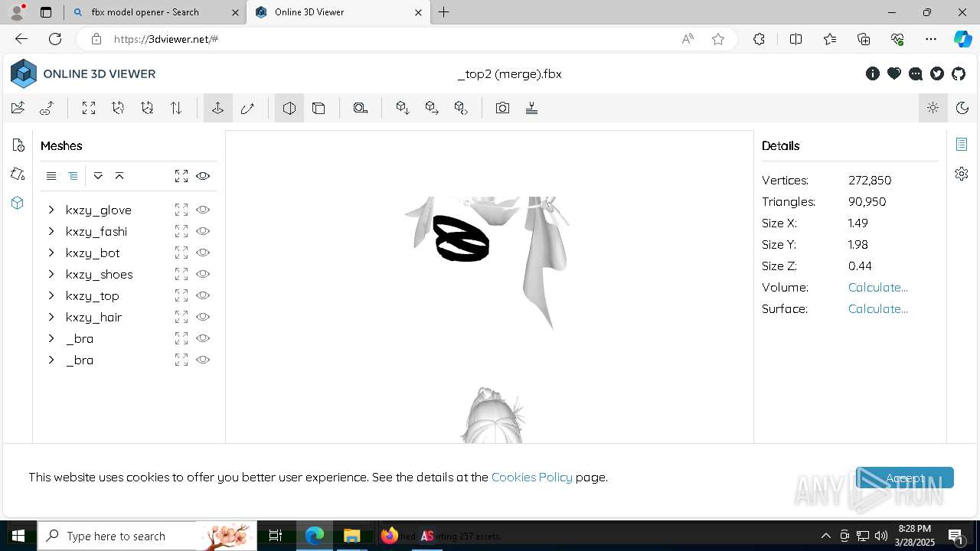Switch meshes to flat list view
Image resolution: width=980 pixels, height=551 pixels.
coord(51,176)
